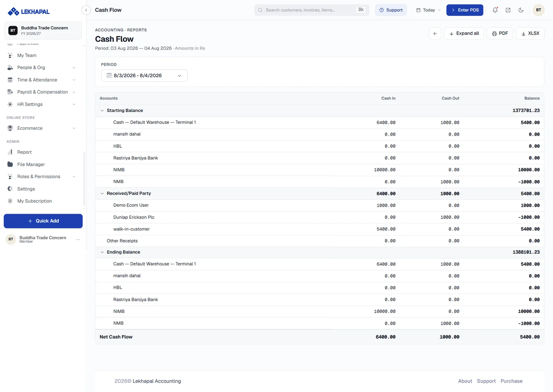
Task: Collapse sidebar with chevron button
Action: point(86,10)
